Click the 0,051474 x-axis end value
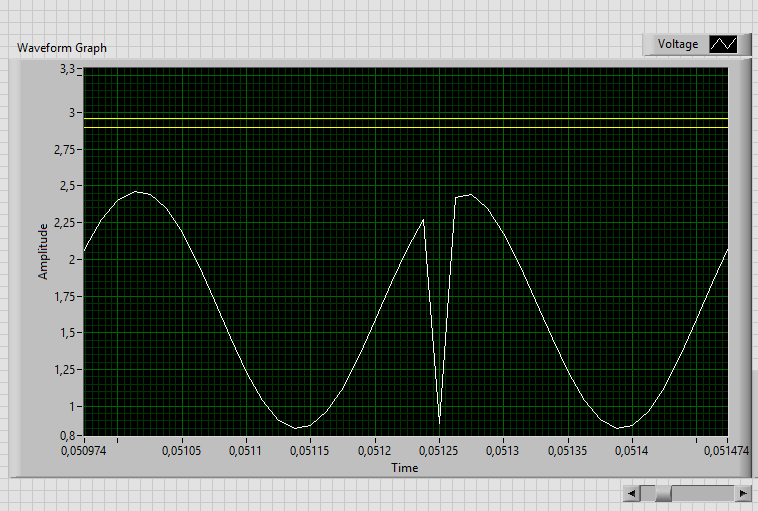 pos(726,451)
